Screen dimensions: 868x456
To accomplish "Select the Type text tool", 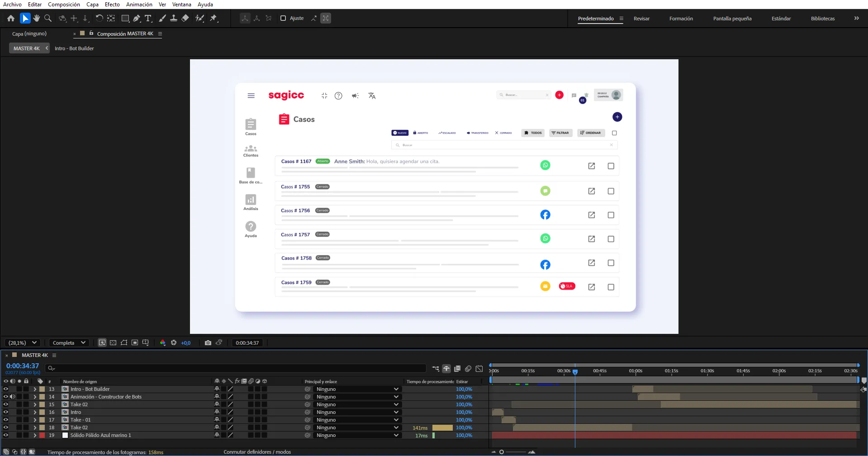I will tap(148, 18).
